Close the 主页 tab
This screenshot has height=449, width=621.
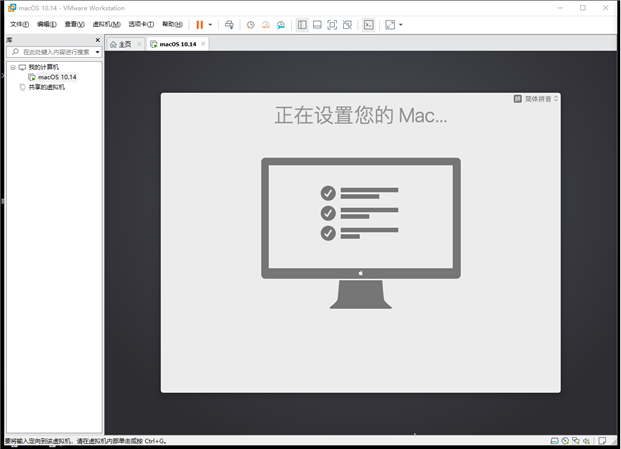tap(139, 44)
